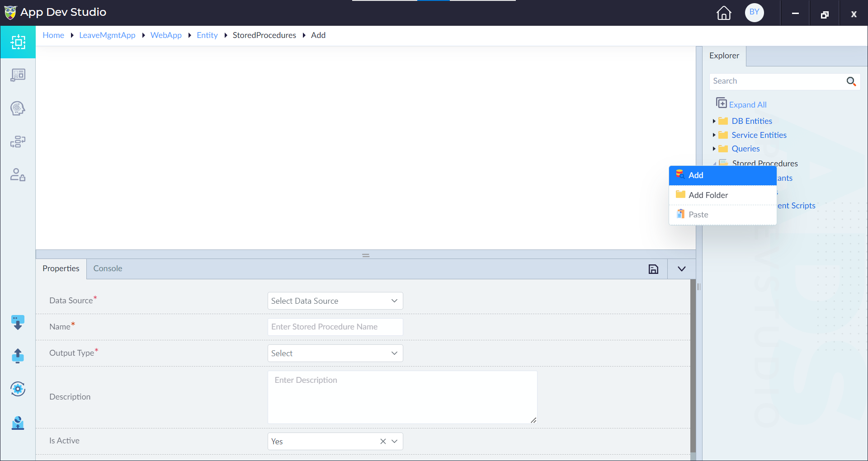
Task: Switch to the Console tab
Action: (x=108, y=268)
